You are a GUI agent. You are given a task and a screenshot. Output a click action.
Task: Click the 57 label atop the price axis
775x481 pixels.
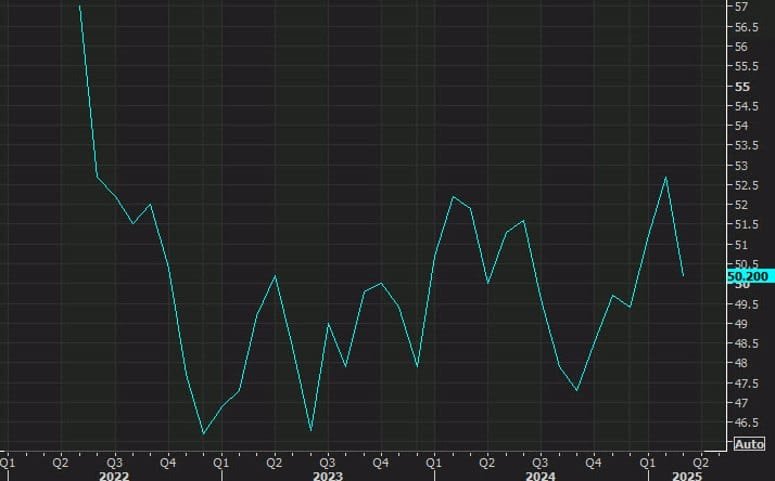(x=741, y=7)
